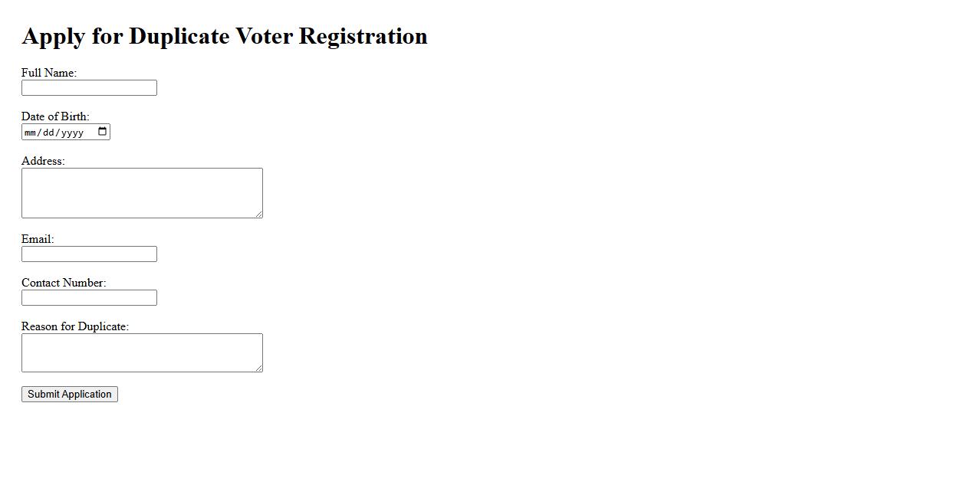Click the Apply for Duplicate Voter Registration heading

click(x=225, y=36)
